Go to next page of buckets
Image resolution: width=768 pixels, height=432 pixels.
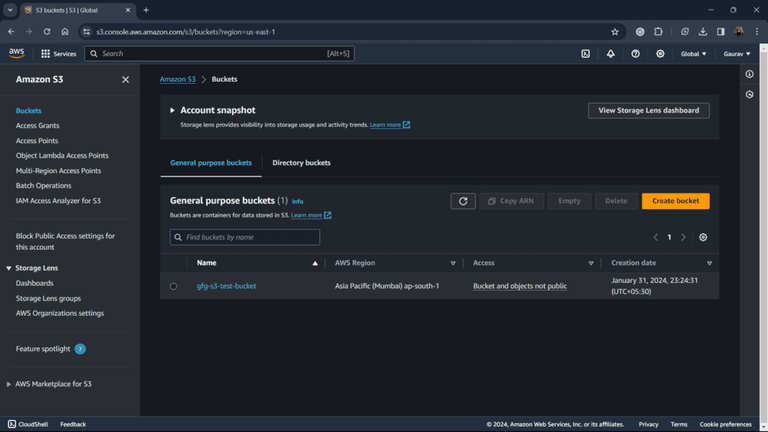[683, 237]
